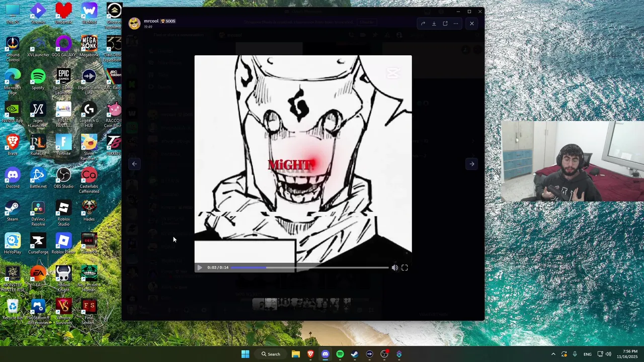Image resolution: width=644 pixels, height=362 pixels.
Task: Go to the next media with right arrow
Action: tap(471, 163)
